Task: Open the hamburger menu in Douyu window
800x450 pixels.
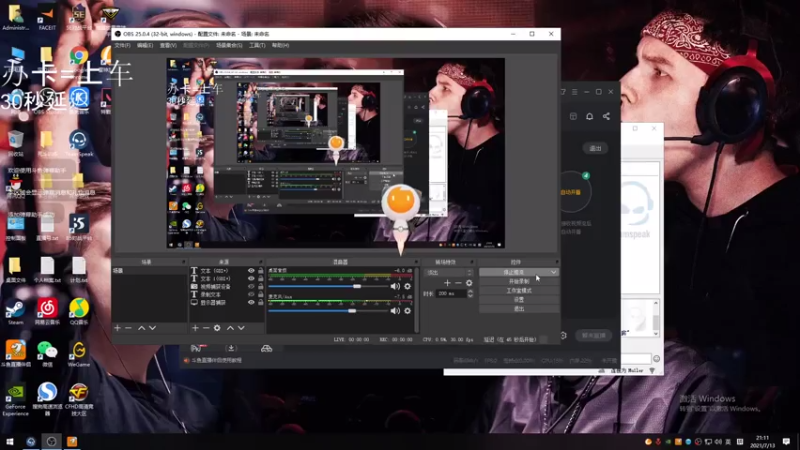Action: pos(574,92)
